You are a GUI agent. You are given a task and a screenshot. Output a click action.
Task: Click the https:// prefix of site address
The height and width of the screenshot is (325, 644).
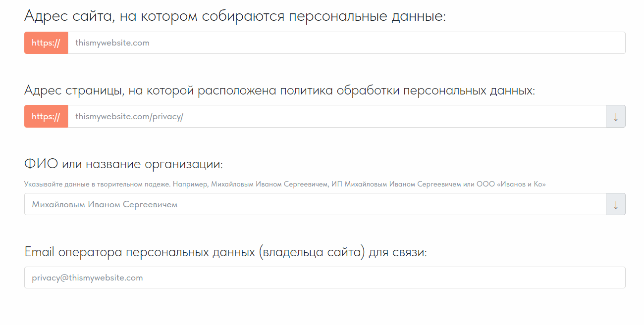click(x=46, y=43)
